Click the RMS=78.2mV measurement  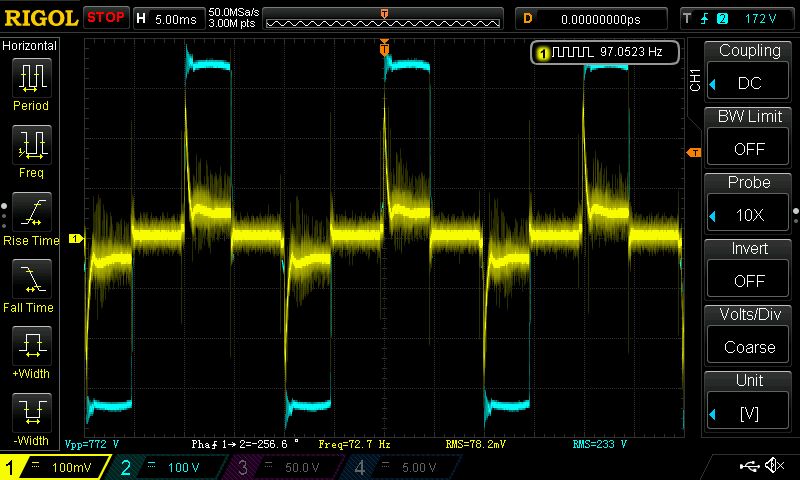[x=476, y=444]
